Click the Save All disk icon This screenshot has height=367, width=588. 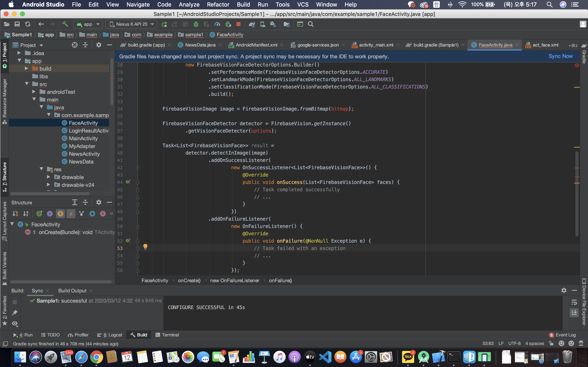tap(17, 24)
